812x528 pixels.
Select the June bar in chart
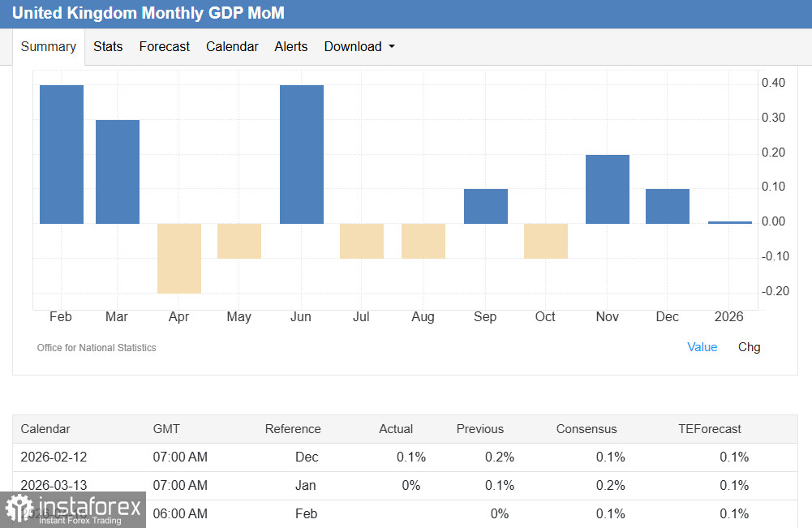(302, 154)
